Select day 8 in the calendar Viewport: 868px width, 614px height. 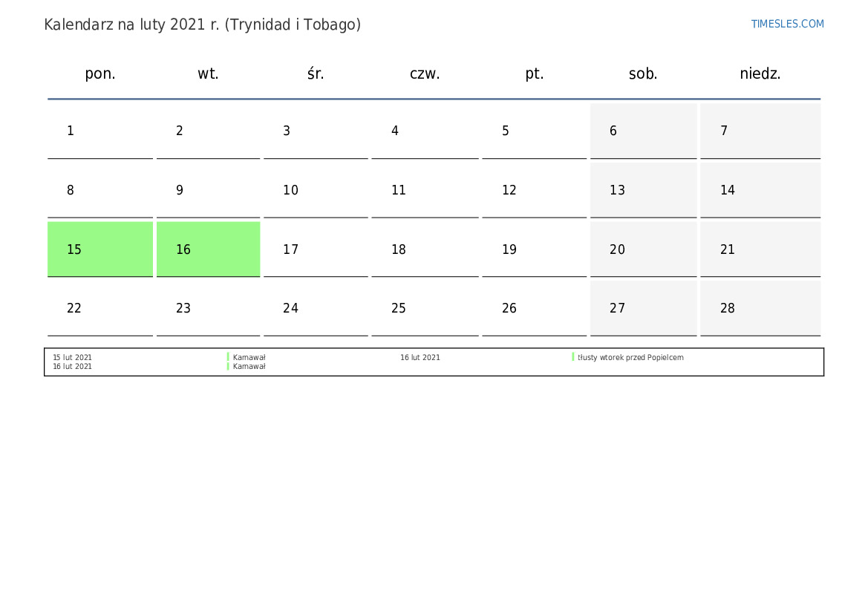coord(100,191)
